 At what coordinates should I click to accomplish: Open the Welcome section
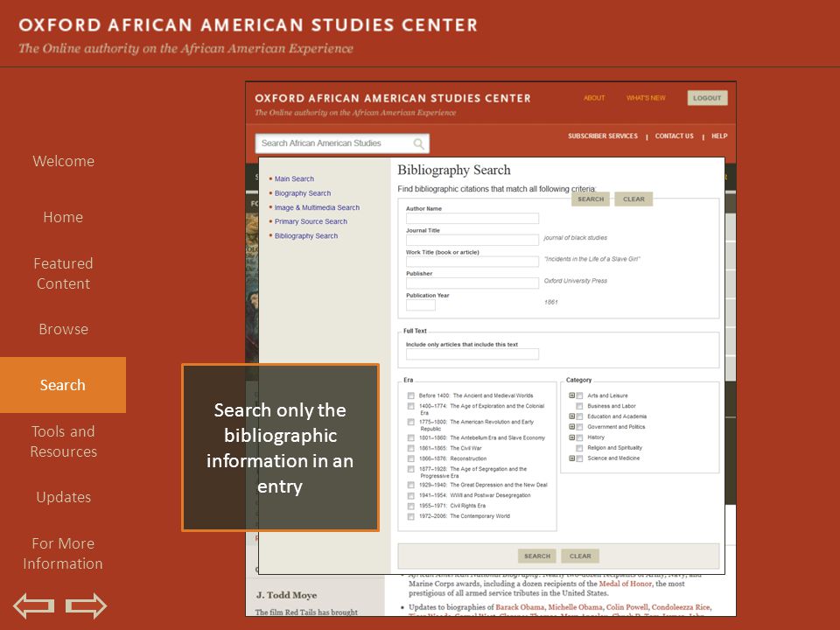point(63,161)
